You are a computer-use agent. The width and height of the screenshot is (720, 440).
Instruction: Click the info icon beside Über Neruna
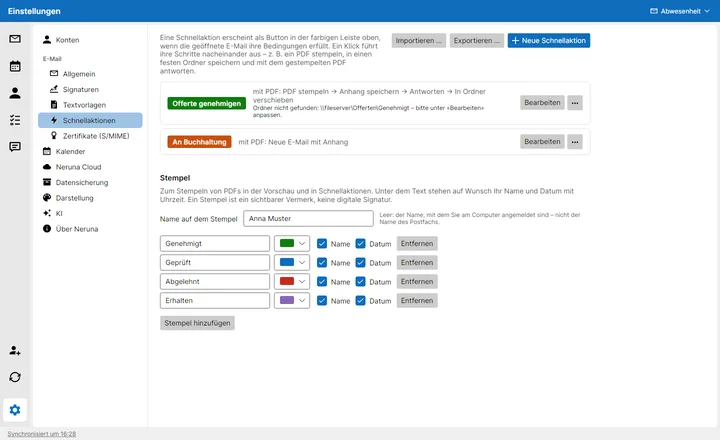(x=47, y=228)
